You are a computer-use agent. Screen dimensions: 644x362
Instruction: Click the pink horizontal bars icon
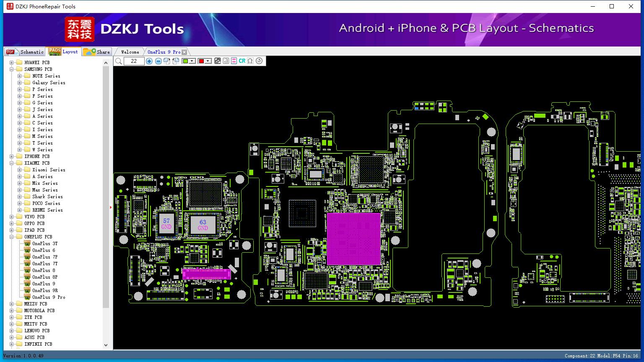(234, 61)
